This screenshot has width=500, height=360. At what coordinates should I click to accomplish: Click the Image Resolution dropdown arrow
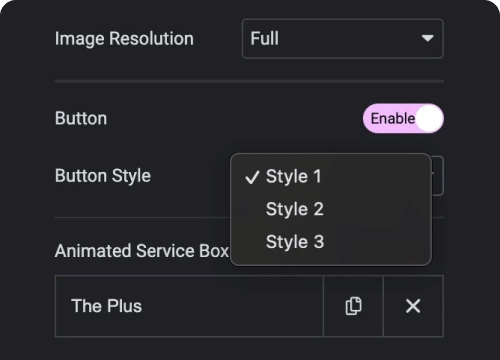pyautogui.click(x=427, y=38)
